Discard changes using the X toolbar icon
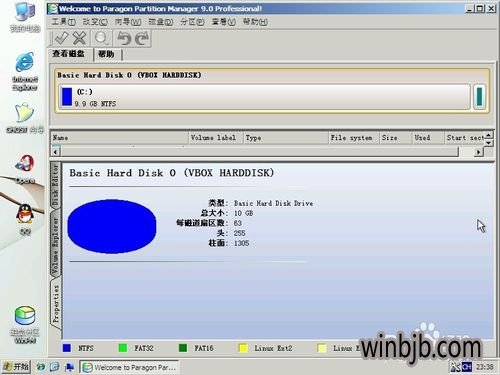The width and height of the screenshot is (500, 375). click(x=80, y=38)
